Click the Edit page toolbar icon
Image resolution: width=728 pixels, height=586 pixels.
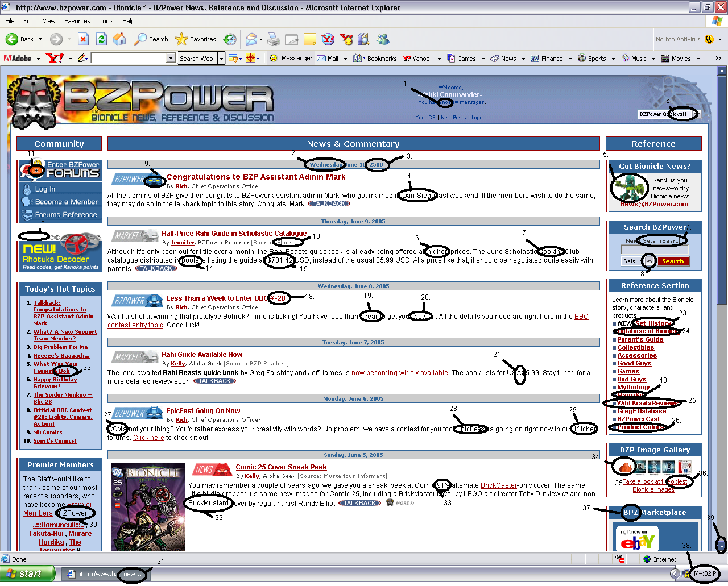click(292, 39)
